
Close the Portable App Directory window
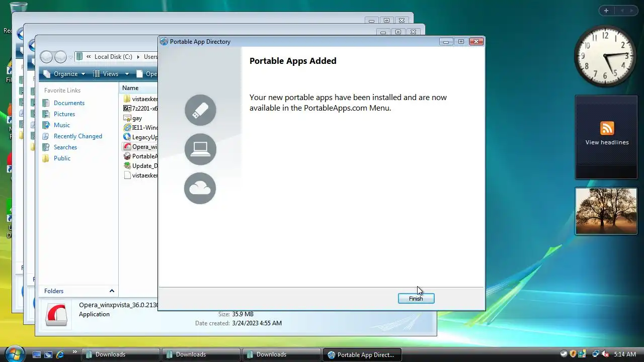click(x=476, y=42)
